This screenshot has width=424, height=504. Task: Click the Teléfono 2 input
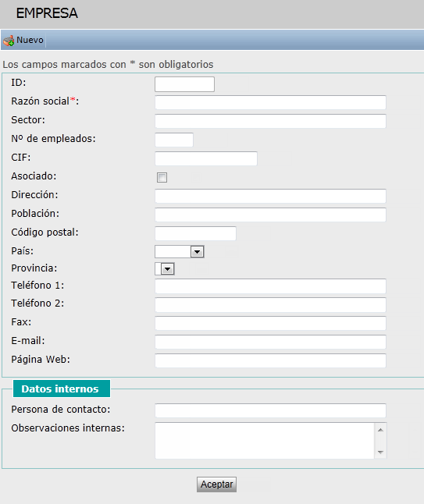coord(270,305)
